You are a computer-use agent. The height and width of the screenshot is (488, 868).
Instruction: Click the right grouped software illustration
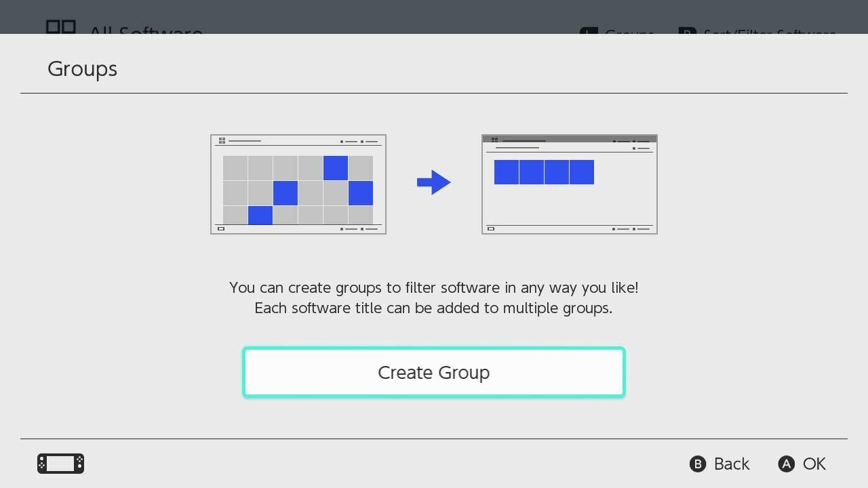[570, 184]
